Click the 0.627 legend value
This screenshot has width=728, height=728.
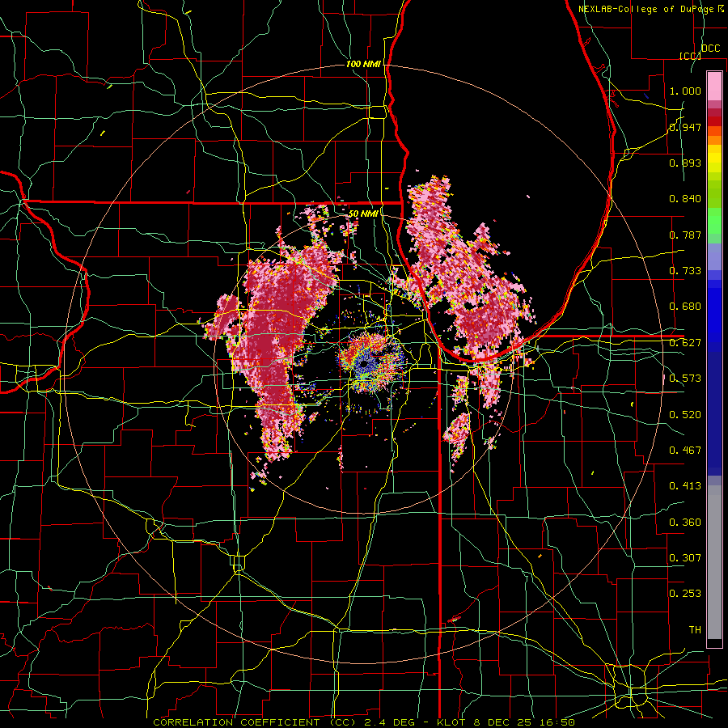[685, 343]
